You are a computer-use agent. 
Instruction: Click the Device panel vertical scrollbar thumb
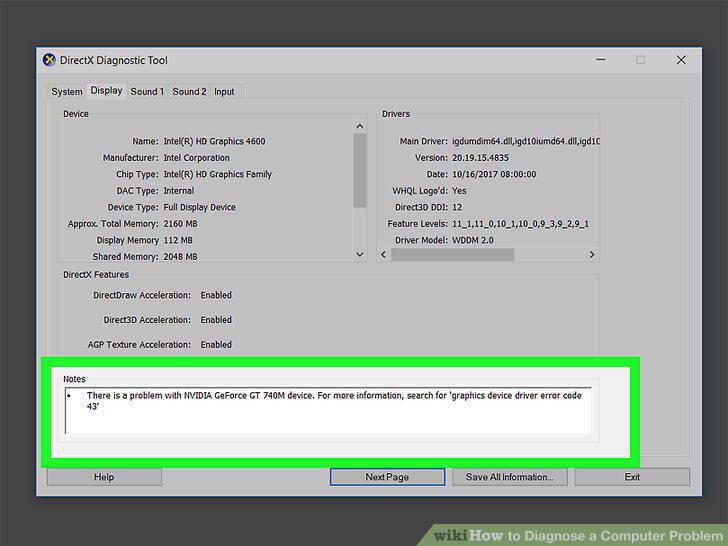coord(360,170)
